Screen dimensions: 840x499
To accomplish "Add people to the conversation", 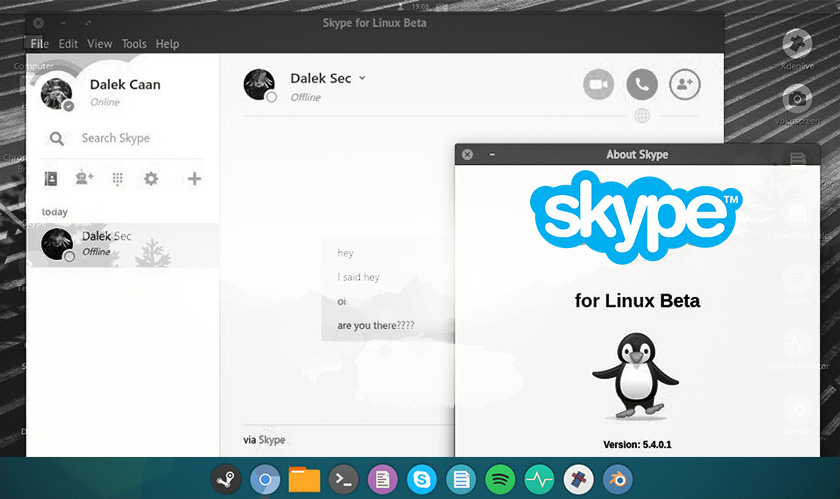I will tap(685, 85).
